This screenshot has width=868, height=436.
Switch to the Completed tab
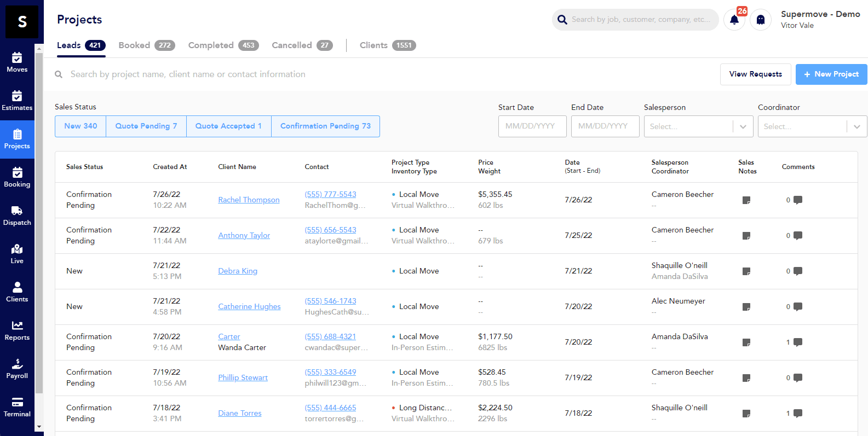pyautogui.click(x=223, y=45)
